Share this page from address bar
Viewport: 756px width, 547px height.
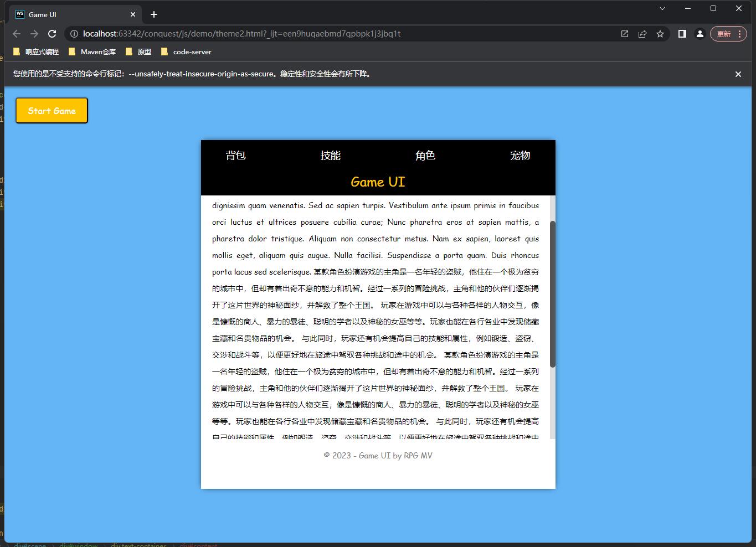[x=642, y=34]
